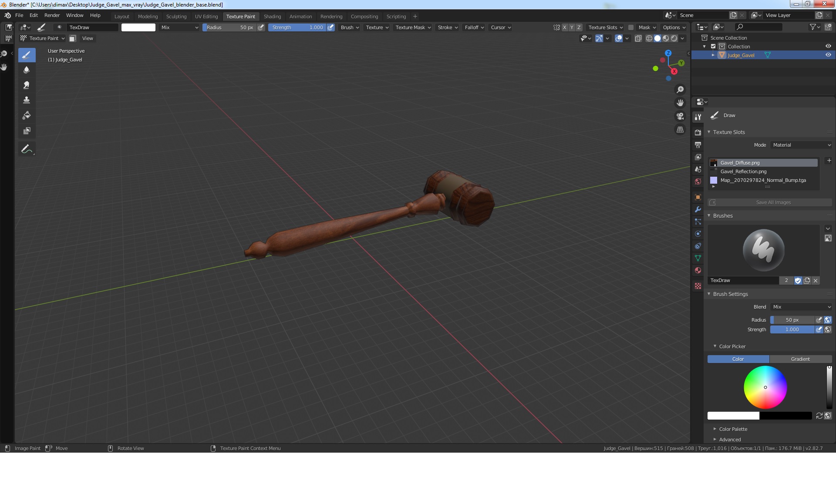Open Texture Slots dropdown in header

pos(605,27)
